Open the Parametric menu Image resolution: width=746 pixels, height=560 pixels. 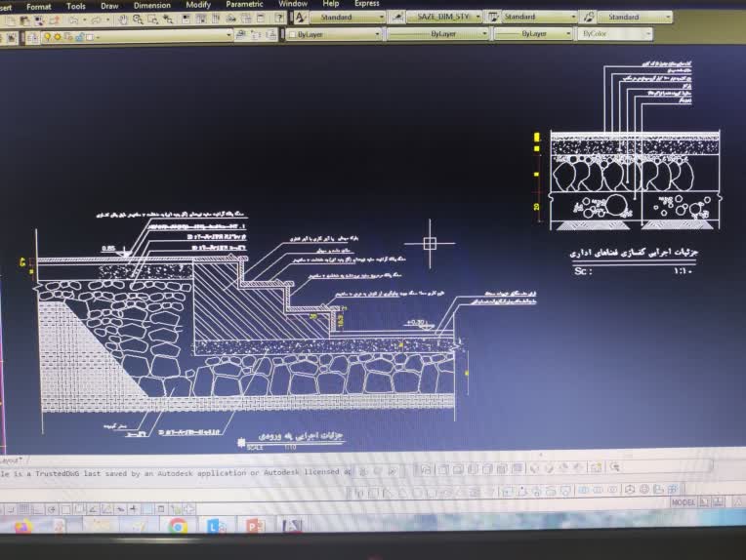point(244,4)
